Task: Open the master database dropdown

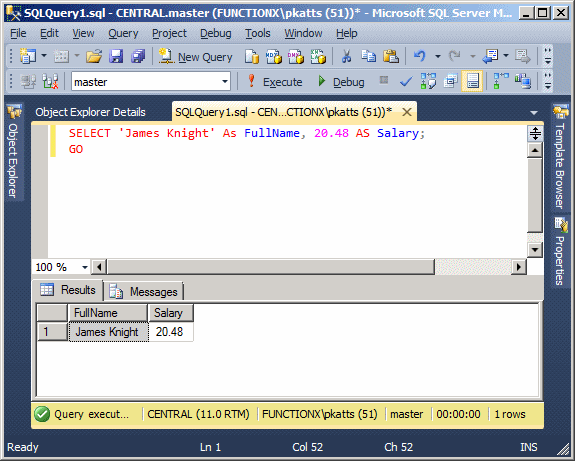Action: [225, 81]
